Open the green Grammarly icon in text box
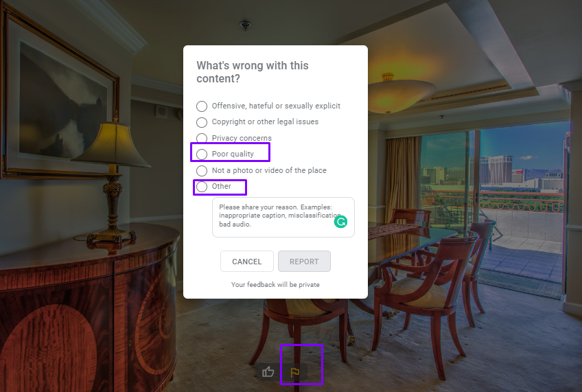The width and height of the screenshot is (582, 392). tap(340, 222)
